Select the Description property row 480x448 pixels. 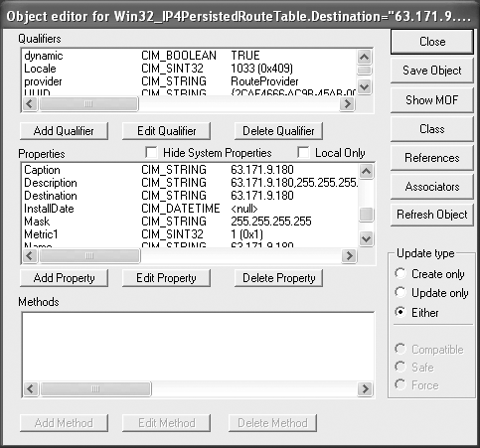pos(190,183)
